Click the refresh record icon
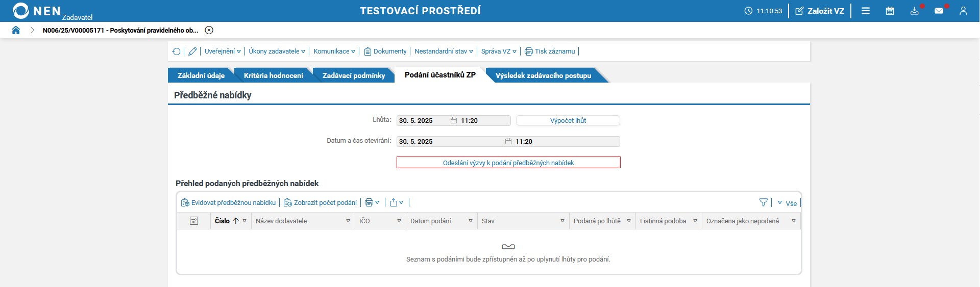Image resolution: width=980 pixels, height=287 pixels. 176,51
